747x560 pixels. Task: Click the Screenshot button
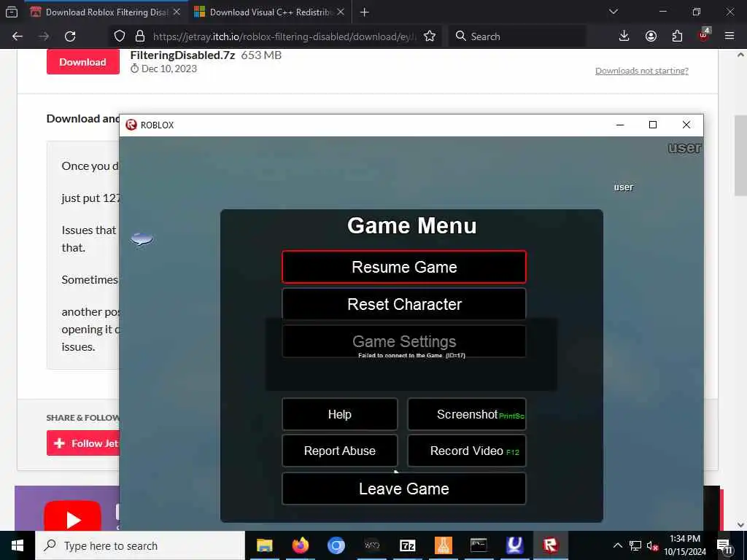pos(467,414)
